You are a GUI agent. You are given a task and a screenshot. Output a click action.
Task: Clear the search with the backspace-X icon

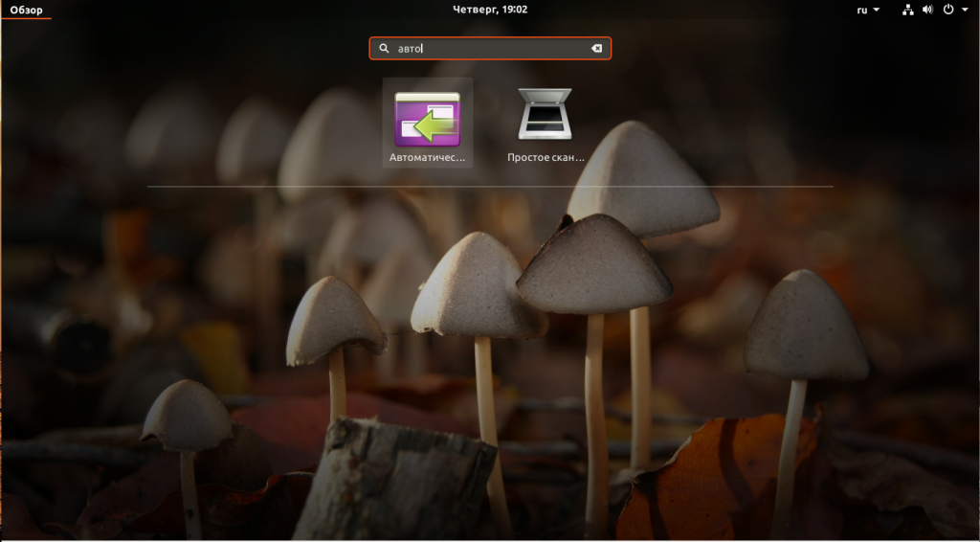(x=596, y=48)
